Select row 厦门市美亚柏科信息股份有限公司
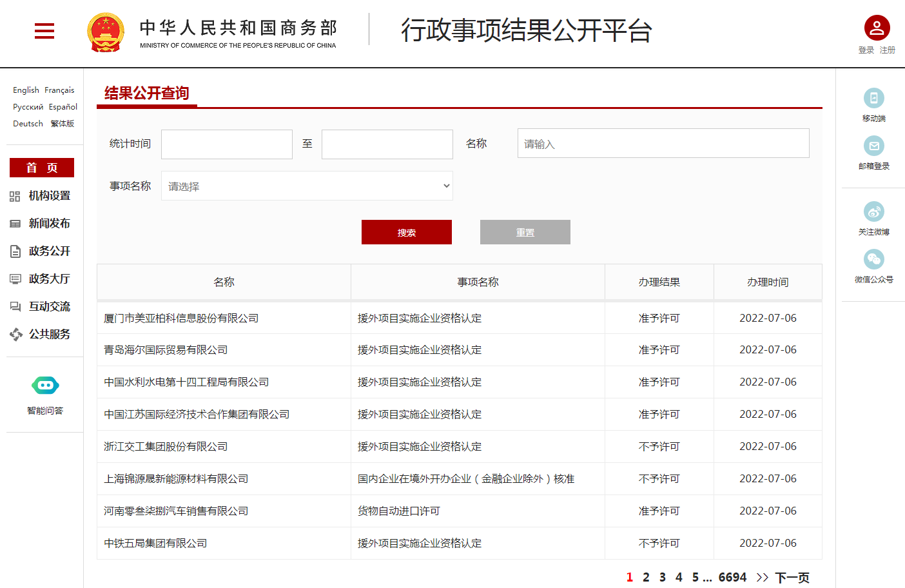This screenshot has height=588, width=905. pyautogui.click(x=460, y=318)
